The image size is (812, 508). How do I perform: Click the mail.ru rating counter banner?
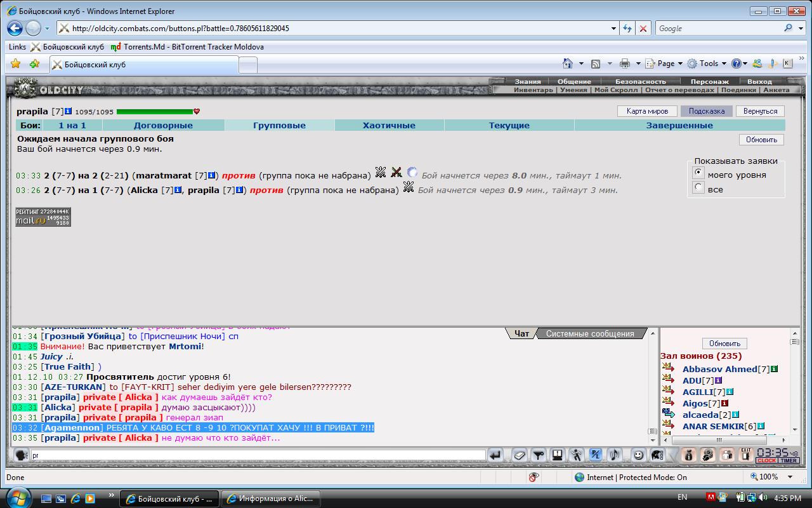coord(43,217)
